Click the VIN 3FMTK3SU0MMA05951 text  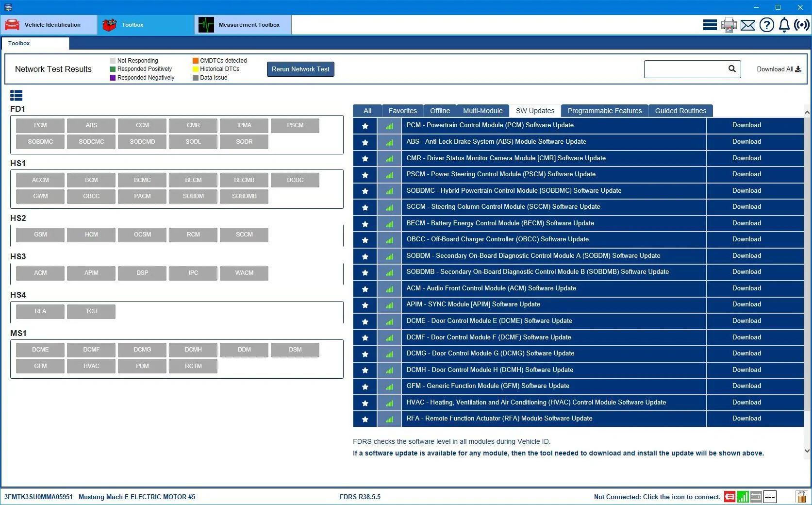pos(38,497)
